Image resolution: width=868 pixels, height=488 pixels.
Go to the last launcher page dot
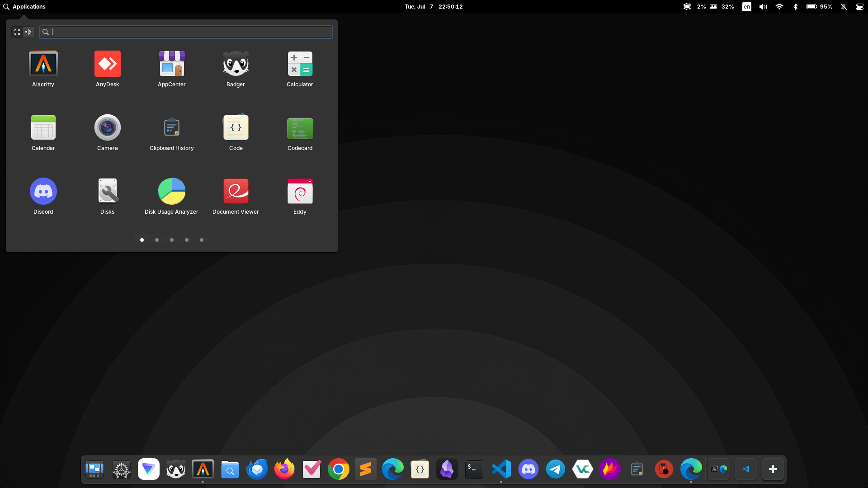pos(202,240)
